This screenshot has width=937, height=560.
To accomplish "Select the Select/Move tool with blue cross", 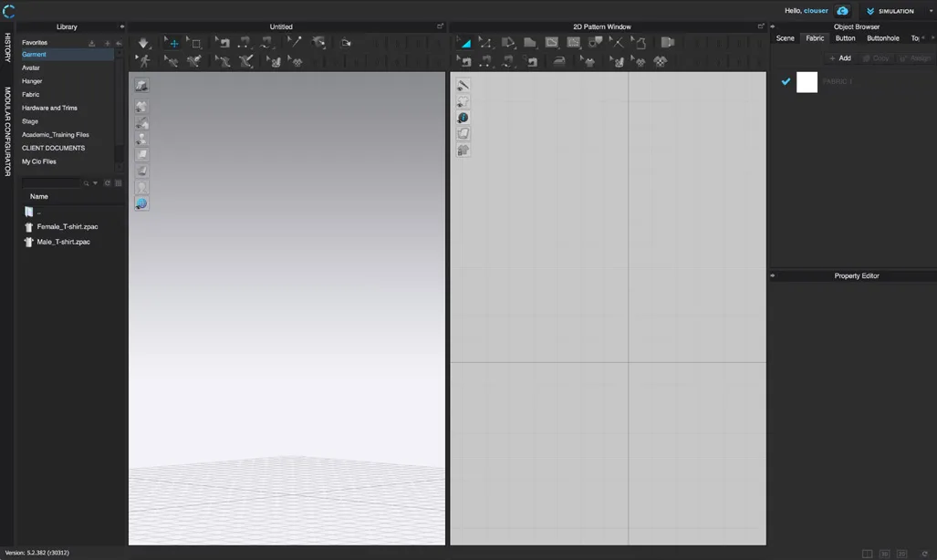I will click(172, 43).
